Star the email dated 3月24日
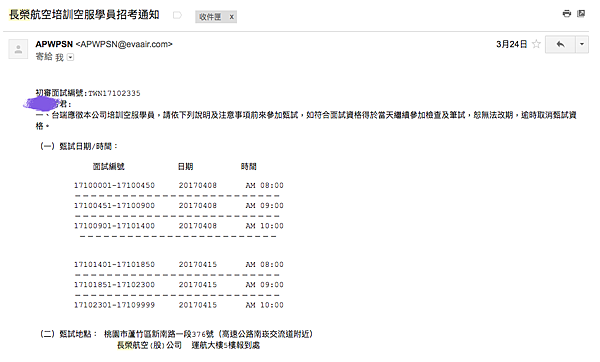The width and height of the screenshot is (600, 362). click(x=536, y=44)
